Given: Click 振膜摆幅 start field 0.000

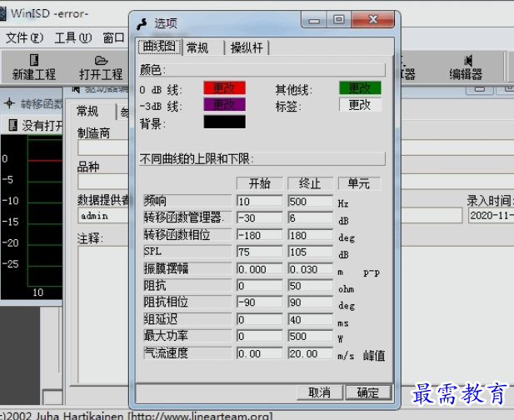Looking at the screenshot, I should coord(259,268).
